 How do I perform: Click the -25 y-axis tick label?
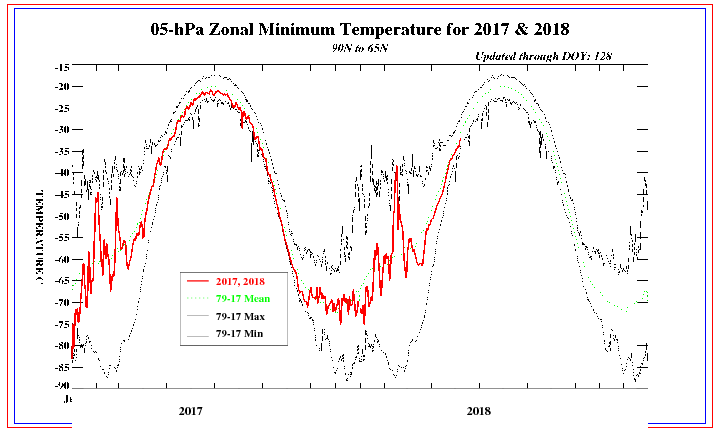(x=62, y=108)
